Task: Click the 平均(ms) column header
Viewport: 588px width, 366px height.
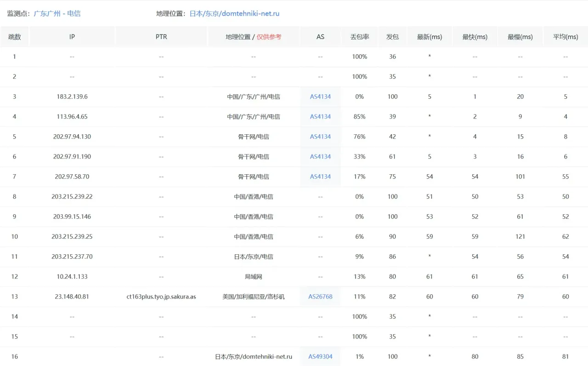Action: [x=565, y=37]
